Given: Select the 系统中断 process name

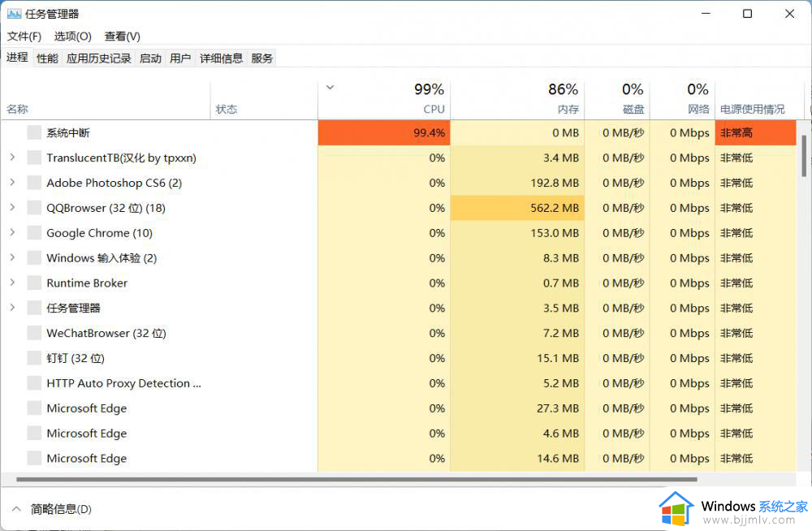Looking at the screenshot, I should point(68,132).
